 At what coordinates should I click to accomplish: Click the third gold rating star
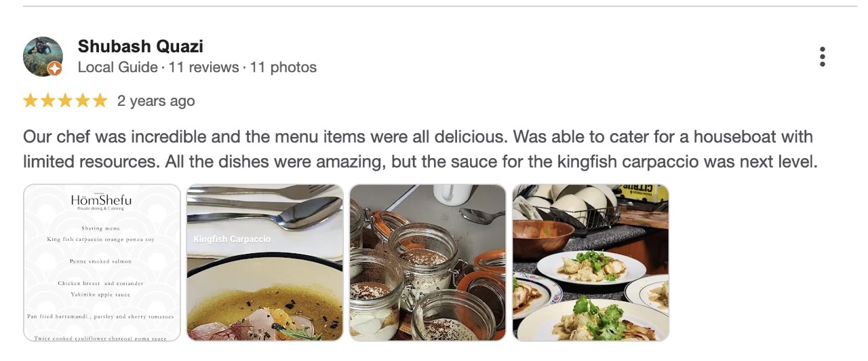point(65,101)
